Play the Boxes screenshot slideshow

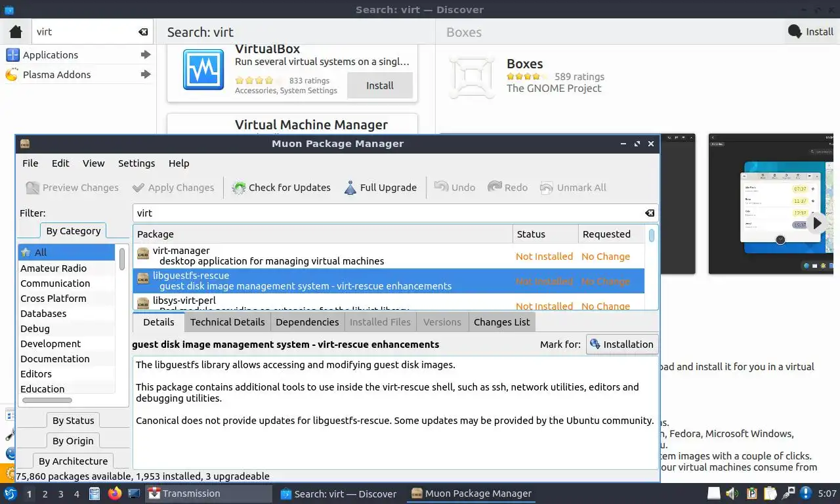[x=816, y=223]
